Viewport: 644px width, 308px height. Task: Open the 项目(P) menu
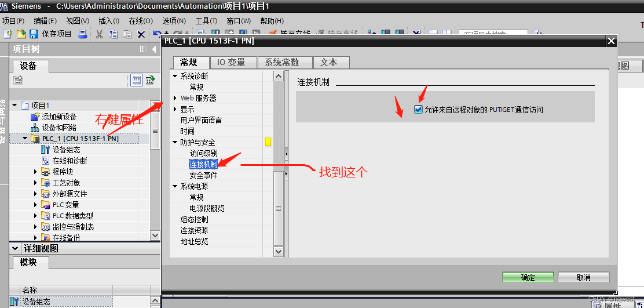click(x=13, y=21)
